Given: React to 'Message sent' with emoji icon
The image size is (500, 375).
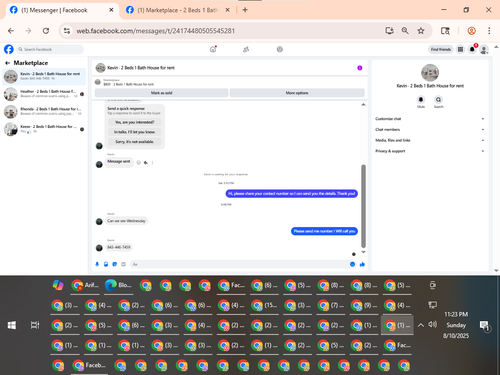Looking at the screenshot, I should (x=139, y=162).
